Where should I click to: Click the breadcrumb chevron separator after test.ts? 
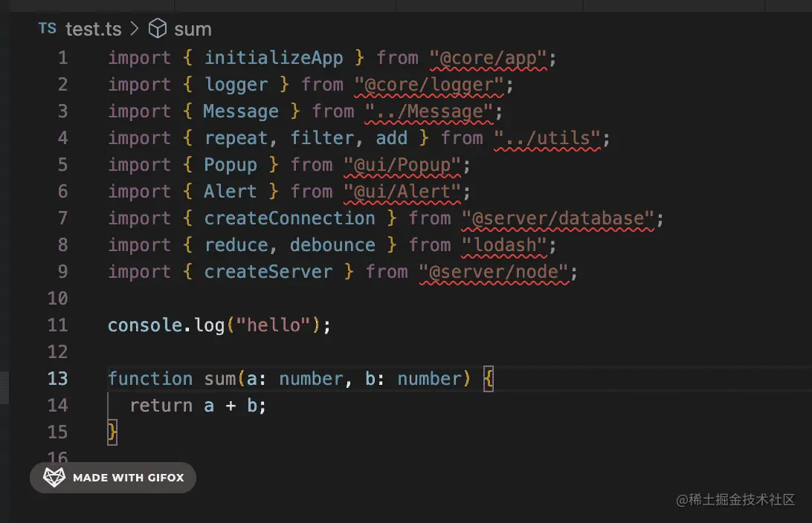134,28
